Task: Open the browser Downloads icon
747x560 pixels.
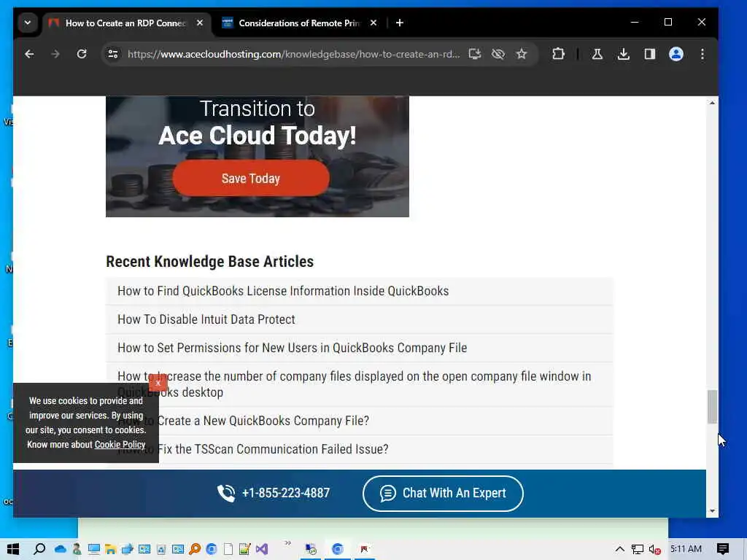Action: coord(623,54)
